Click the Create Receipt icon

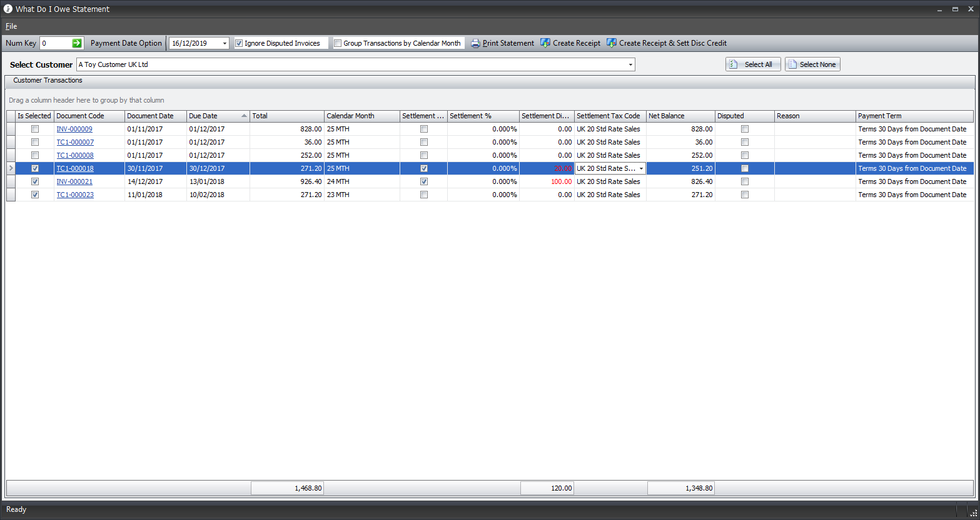(545, 43)
